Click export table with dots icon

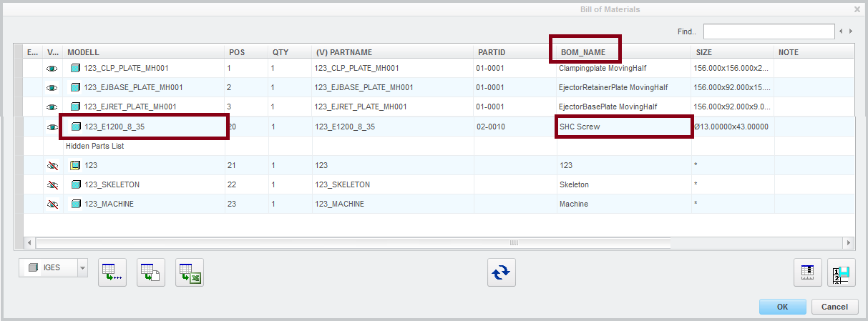click(x=112, y=272)
